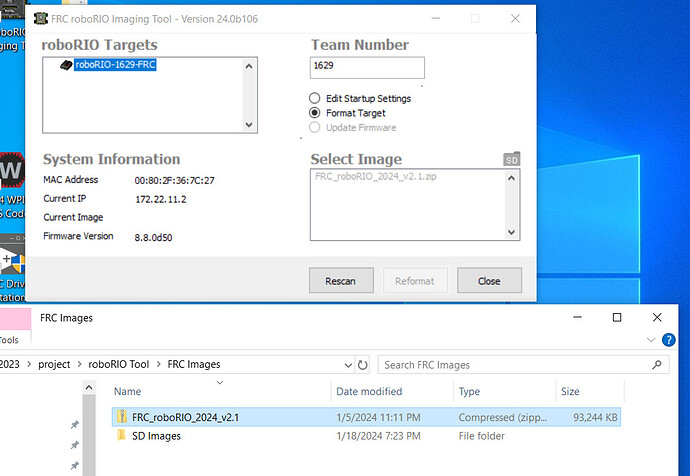This screenshot has height=476, width=690.
Task: Click the Close button in Imaging Tool
Action: click(x=489, y=280)
